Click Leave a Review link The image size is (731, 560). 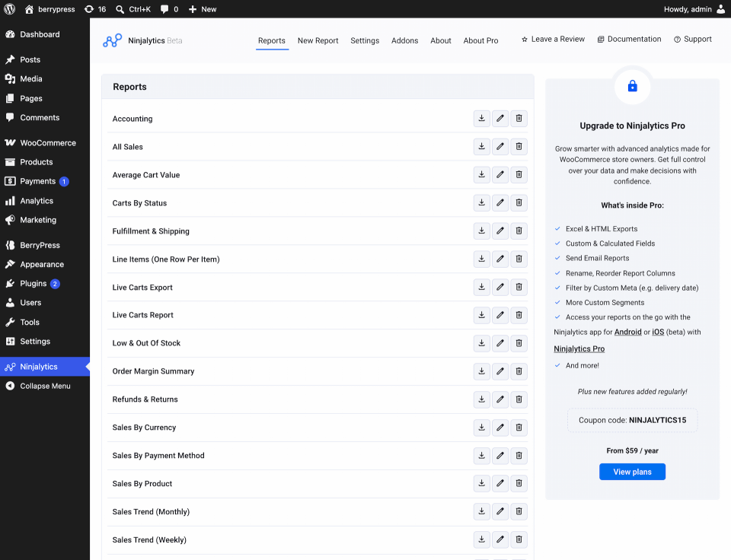tap(553, 39)
